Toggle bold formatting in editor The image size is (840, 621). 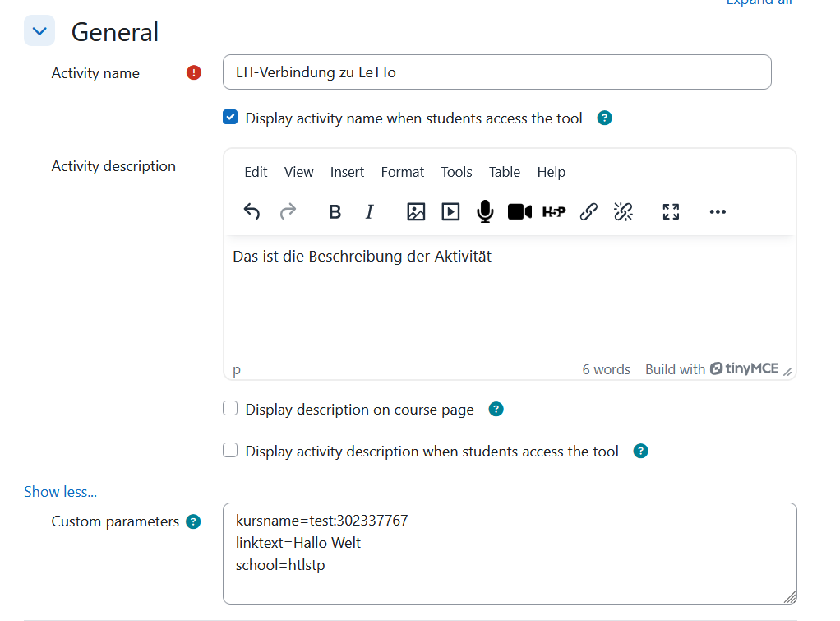[335, 212]
